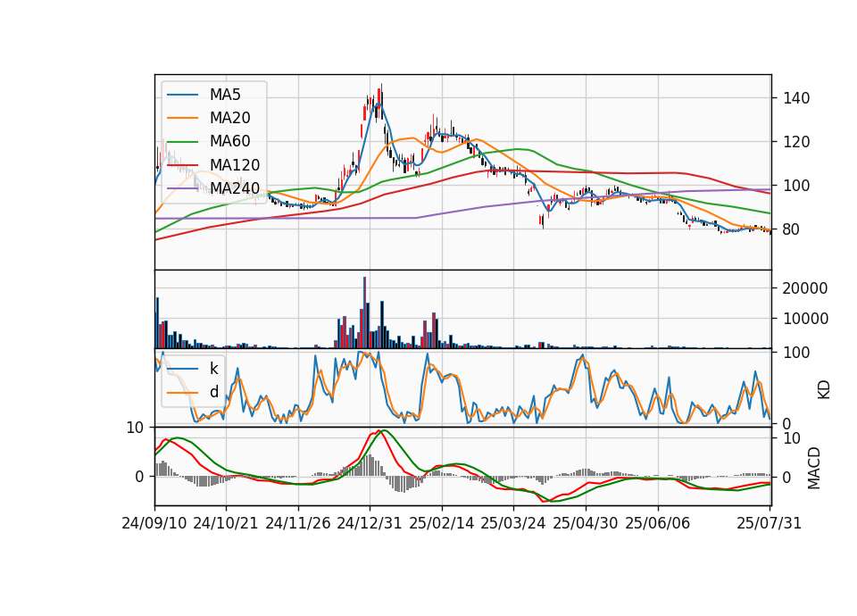
Task: Click the MA5 legend label
Action: pyautogui.click(x=225, y=95)
